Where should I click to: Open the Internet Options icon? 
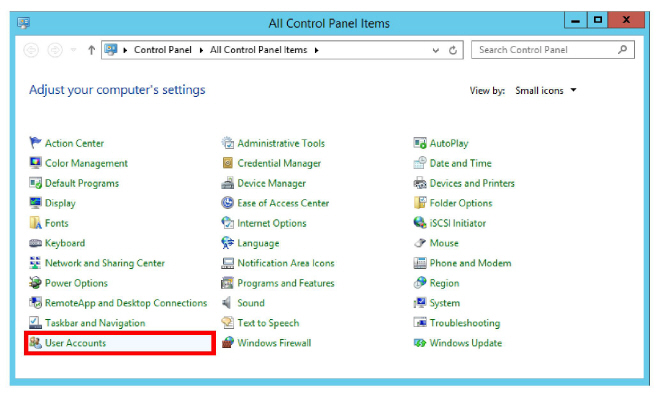pos(227,223)
